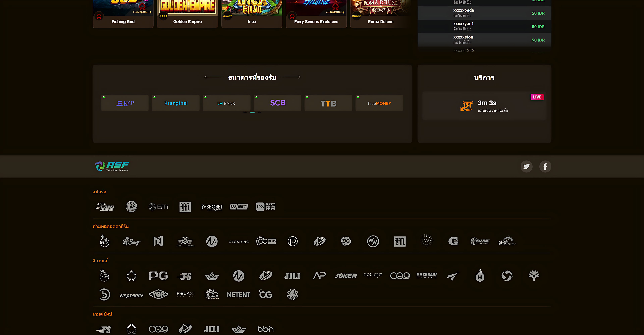Select the CMD368 sports provider logo
This screenshot has height=335, width=644.
coord(104,207)
